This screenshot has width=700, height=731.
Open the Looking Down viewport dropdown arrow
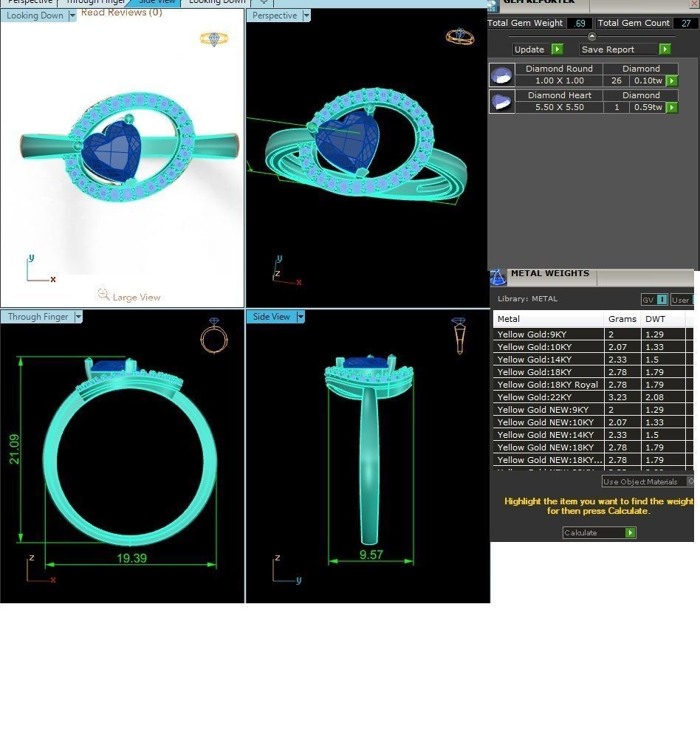click(x=72, y=16)
